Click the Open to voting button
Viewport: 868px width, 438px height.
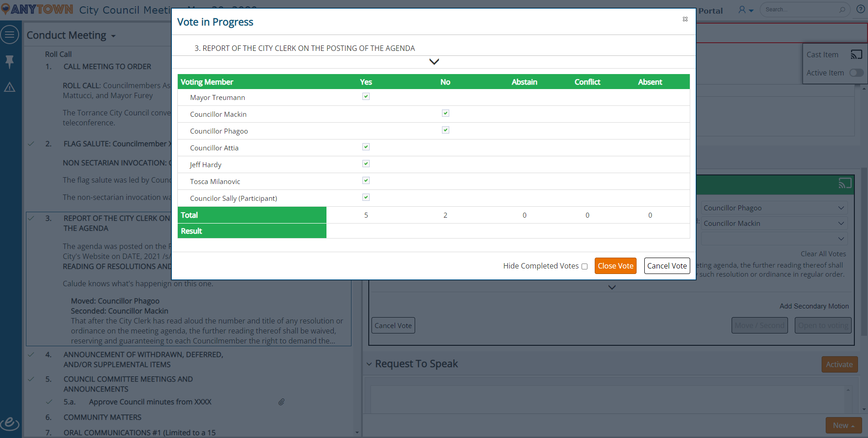[x=823, y=325]
